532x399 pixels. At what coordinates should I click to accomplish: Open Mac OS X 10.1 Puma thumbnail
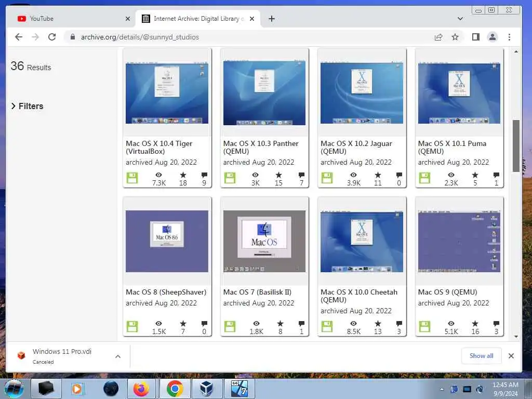point(459,92)
